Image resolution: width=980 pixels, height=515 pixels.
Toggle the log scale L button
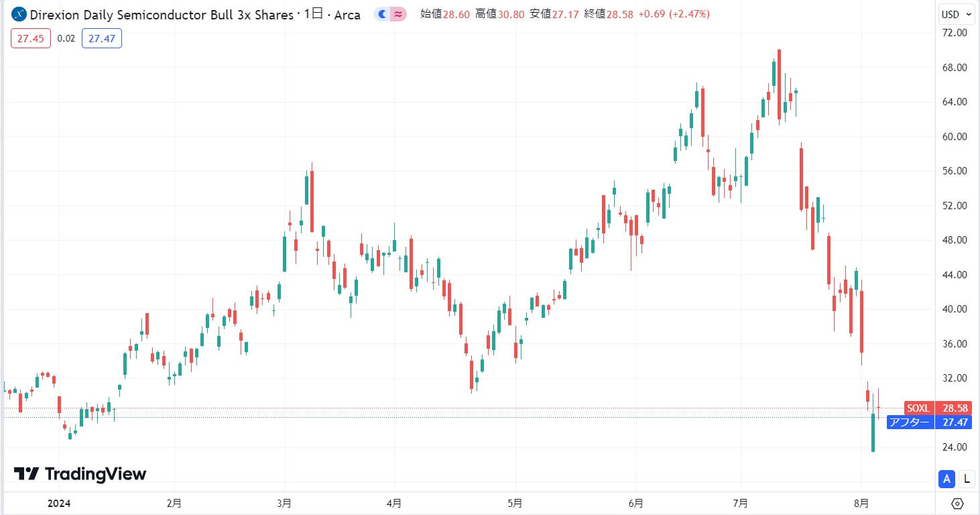pyautogui.click(x=966, y=479)
